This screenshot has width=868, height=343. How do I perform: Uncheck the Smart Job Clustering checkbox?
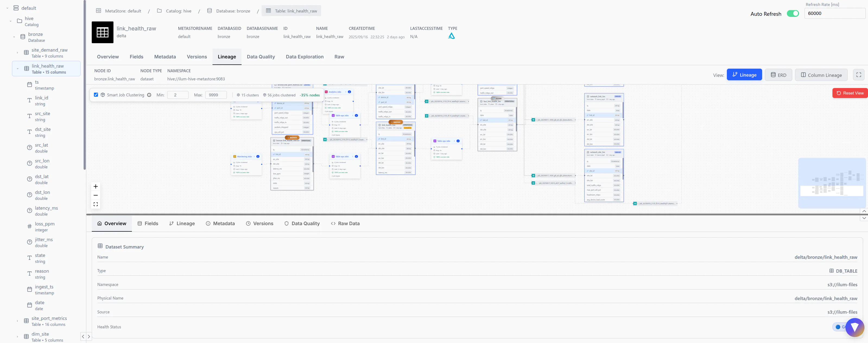pos(96,95)
